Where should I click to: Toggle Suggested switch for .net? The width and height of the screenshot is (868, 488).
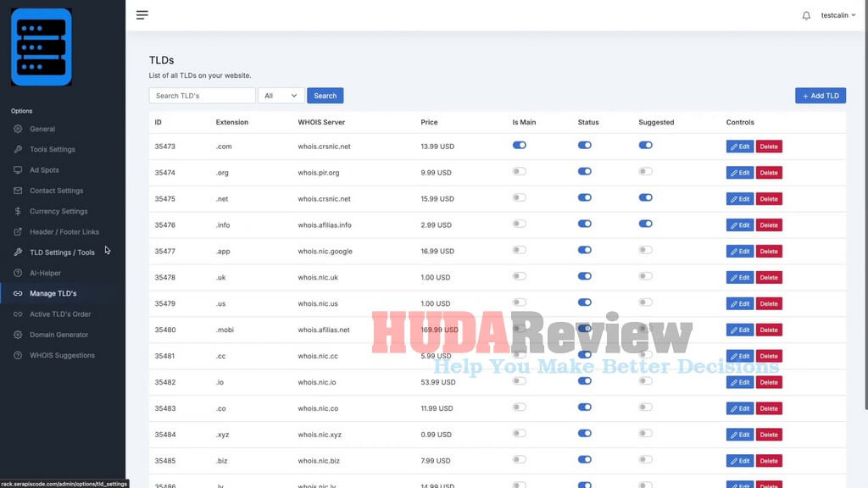[x=645, y=197]
